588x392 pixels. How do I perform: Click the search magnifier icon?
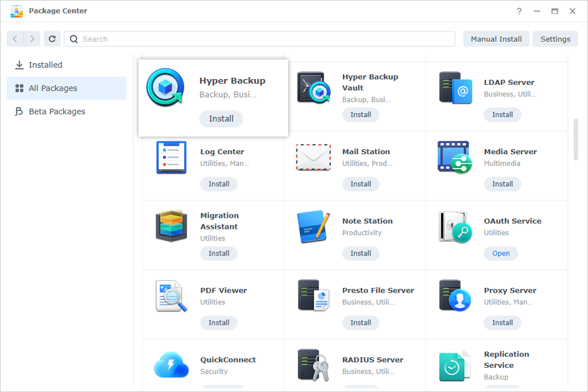(74, 39)
